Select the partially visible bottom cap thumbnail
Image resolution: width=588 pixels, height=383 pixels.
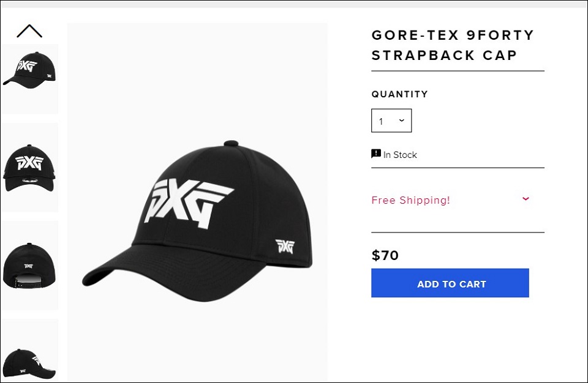tap(29, 360)
